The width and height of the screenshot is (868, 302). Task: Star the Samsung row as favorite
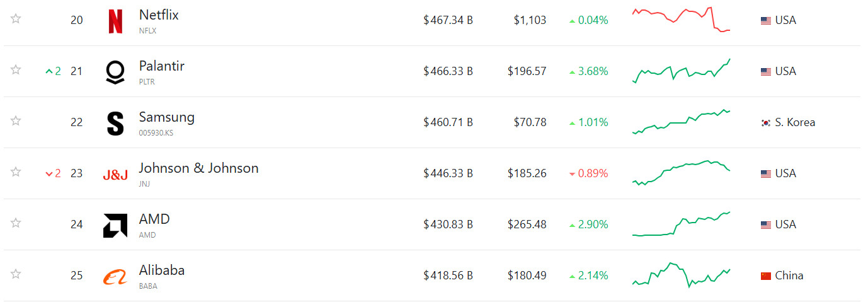(16, 121)
